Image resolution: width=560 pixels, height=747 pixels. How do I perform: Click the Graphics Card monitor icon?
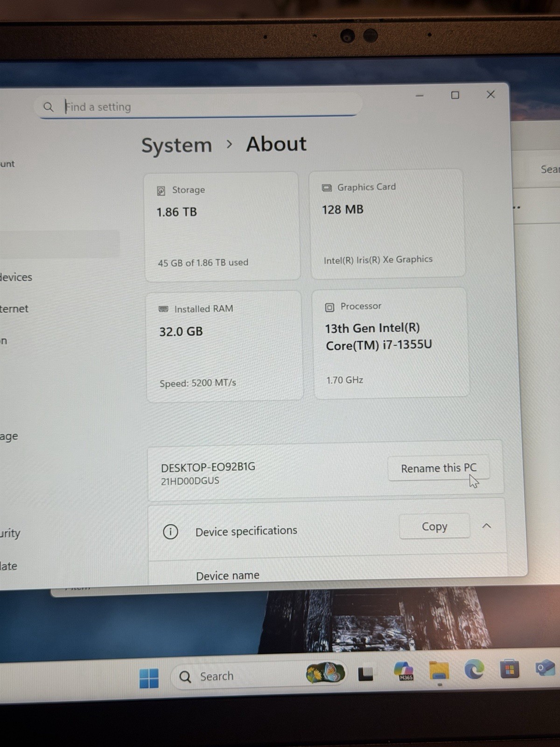327,188
